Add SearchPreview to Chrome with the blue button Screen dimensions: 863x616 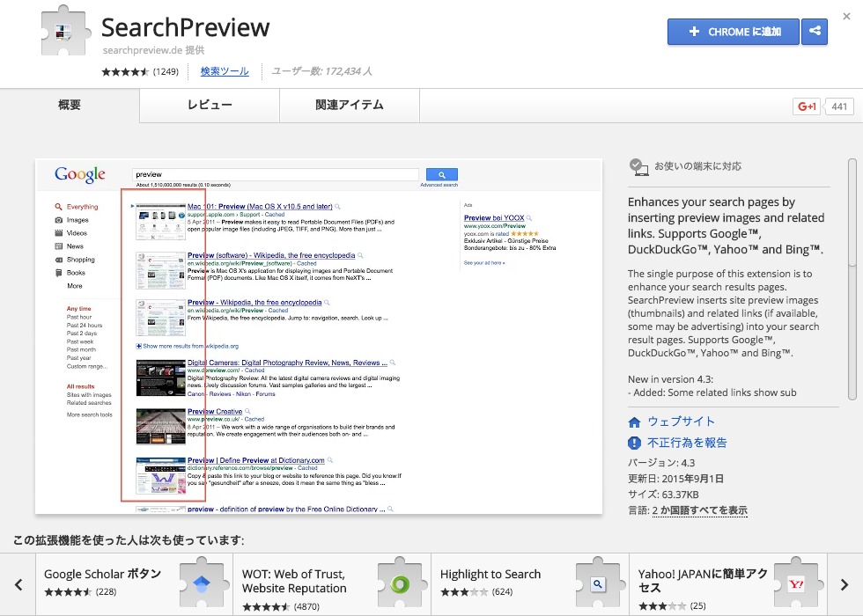(x=733, y=32)
